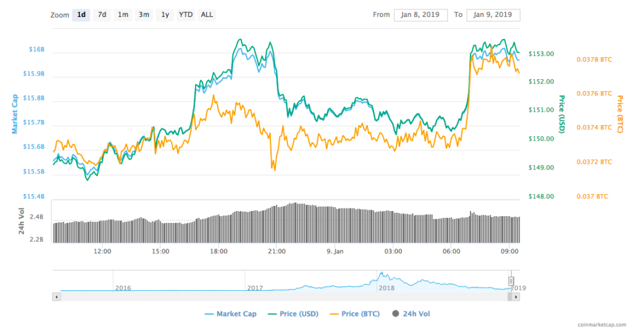This screenshot has height=331, width=644.
Task: Click the navigator scrollbar left arrow
Action: [x=57, y=296]
